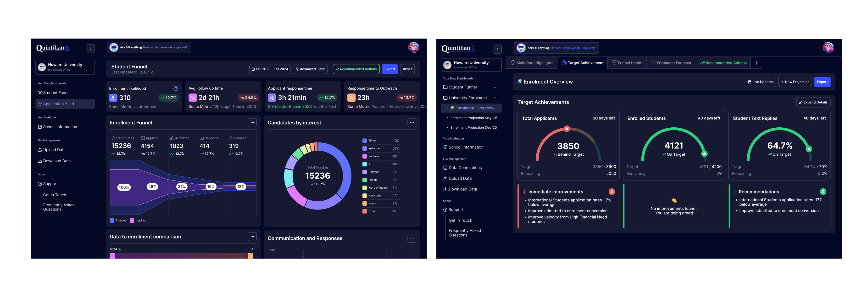Open Candidates by interest three-dots menu
Image resolution: width=868 pixels, height=300 pixels.
(412, 123)
